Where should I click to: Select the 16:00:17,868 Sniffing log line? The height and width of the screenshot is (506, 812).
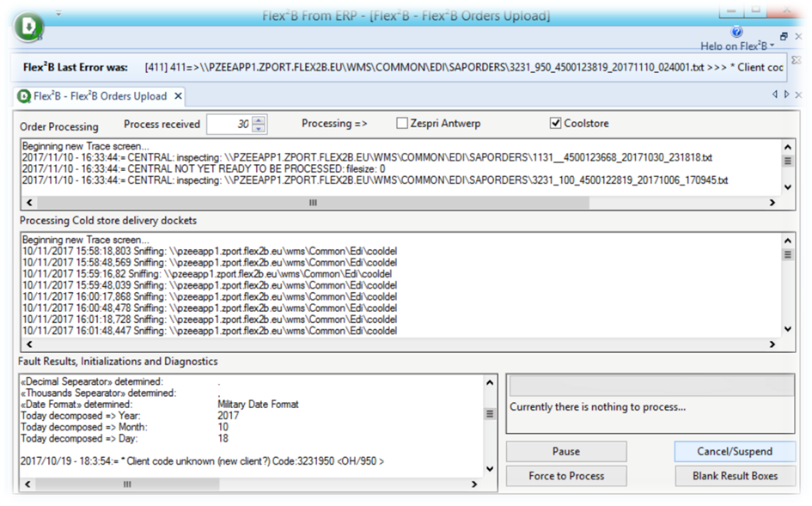(x=210, y=296)
